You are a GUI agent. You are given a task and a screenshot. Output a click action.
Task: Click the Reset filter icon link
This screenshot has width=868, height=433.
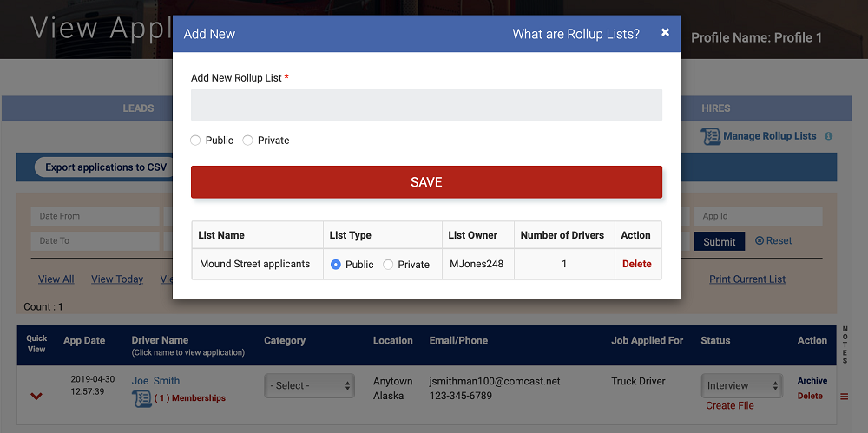coord(773,241)
